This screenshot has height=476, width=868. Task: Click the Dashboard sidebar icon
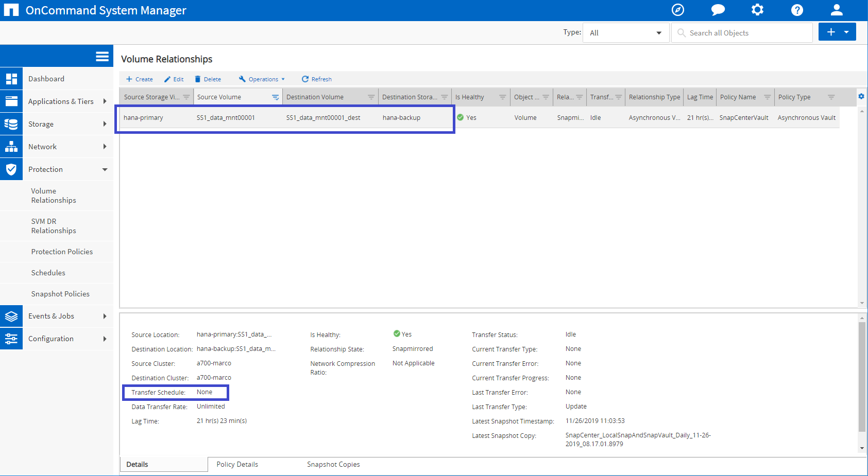coord(11,79)
